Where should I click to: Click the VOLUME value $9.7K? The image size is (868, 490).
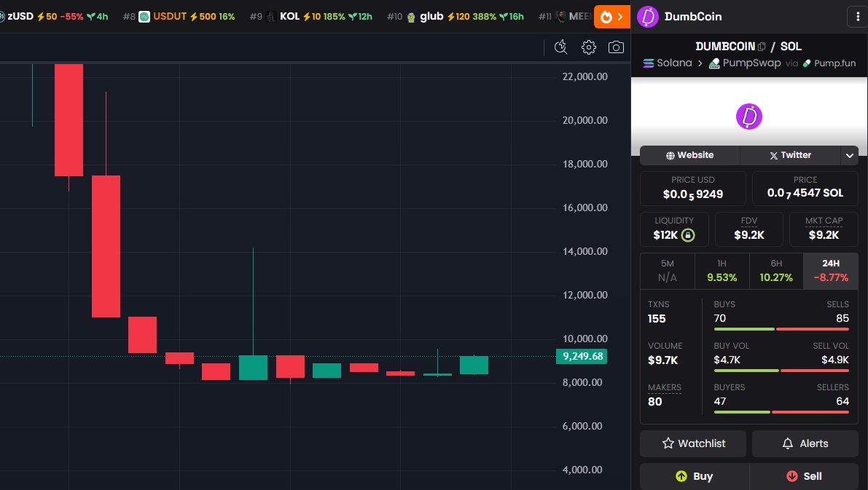pos(662,360)
